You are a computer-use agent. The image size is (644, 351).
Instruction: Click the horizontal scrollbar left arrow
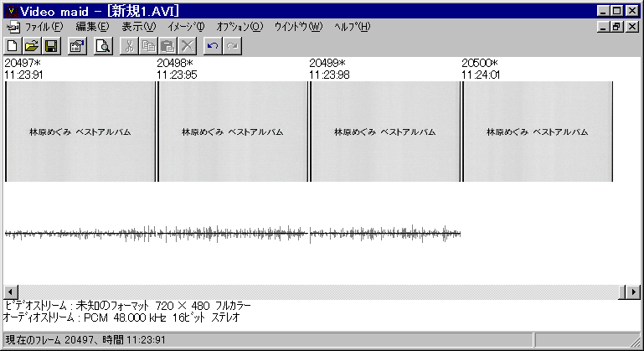click(x=10, y=292)
